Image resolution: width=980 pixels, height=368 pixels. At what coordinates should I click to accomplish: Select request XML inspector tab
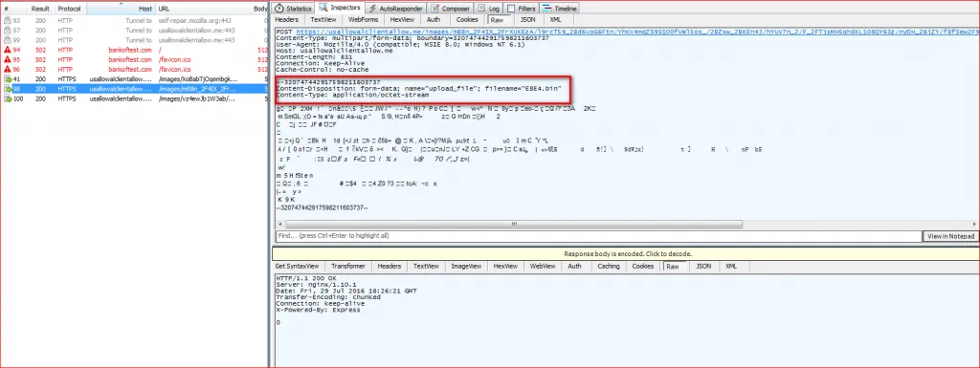click(x=556, y=20)
